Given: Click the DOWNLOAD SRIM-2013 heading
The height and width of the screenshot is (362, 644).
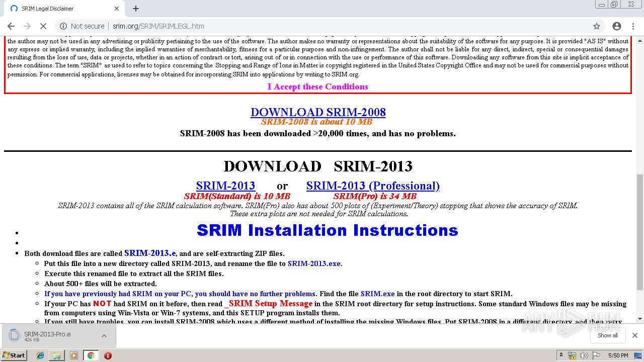Looking at the screenshot, I should pyautogui.click(x=318, y=166).
